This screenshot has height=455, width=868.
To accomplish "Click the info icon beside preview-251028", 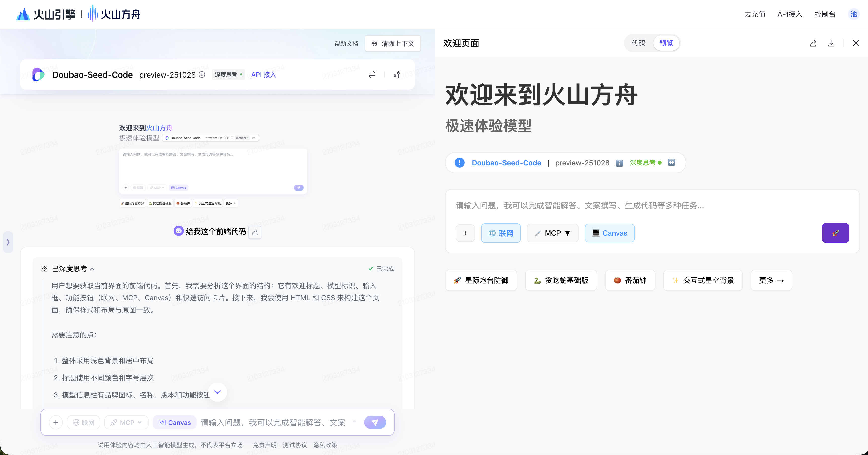I will point(202,74).
